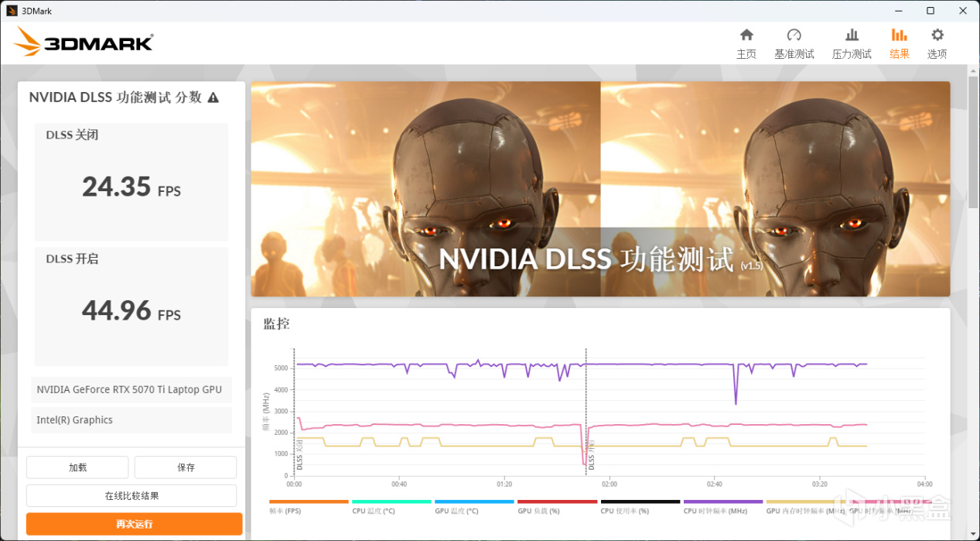Select the NVIDIA GeForce RTX 5070 Ti Laptop GPU row
This screenshot has width=980, height=541.
(x=131, y=390)
